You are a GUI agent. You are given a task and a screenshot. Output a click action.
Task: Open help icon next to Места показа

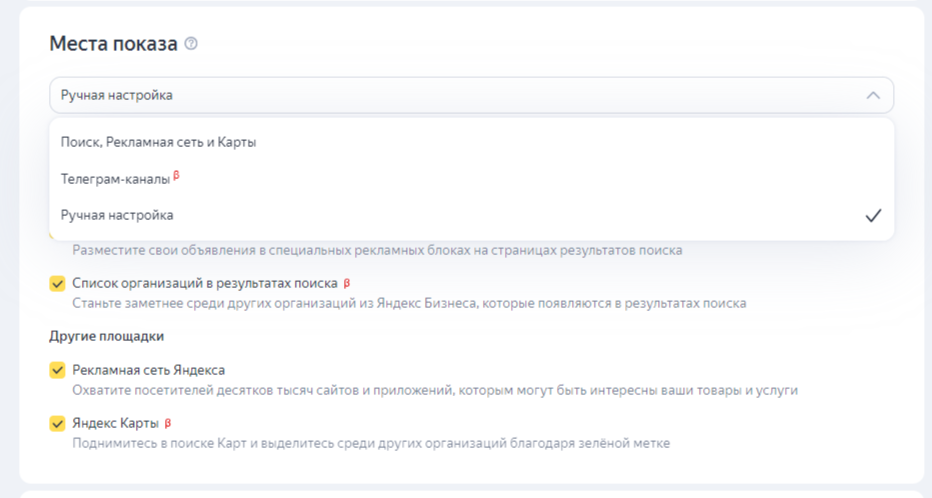[x=191, y=43]
